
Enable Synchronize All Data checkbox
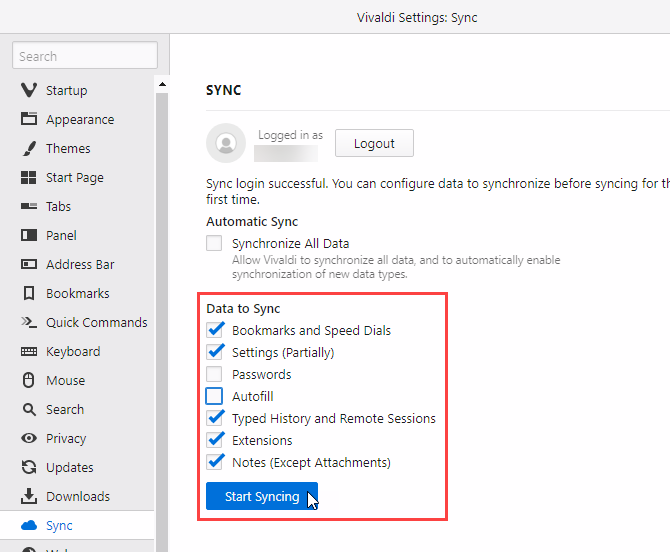(214, 243)
